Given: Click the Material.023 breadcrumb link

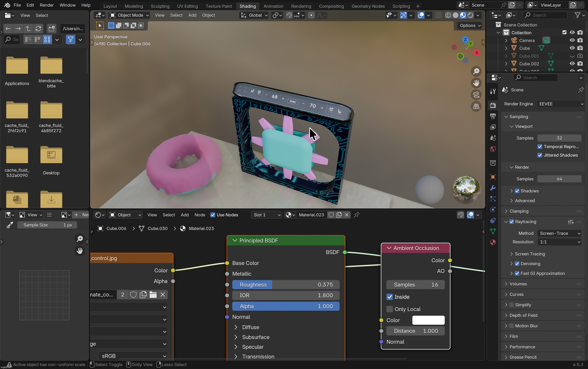Looking at the screenshot, I should tap(201, 228).
